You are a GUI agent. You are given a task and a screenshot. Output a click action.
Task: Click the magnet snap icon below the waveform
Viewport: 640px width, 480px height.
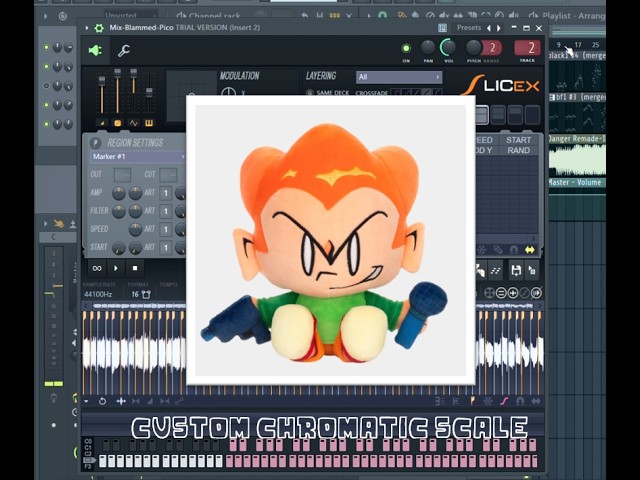[x=520, y=401]
